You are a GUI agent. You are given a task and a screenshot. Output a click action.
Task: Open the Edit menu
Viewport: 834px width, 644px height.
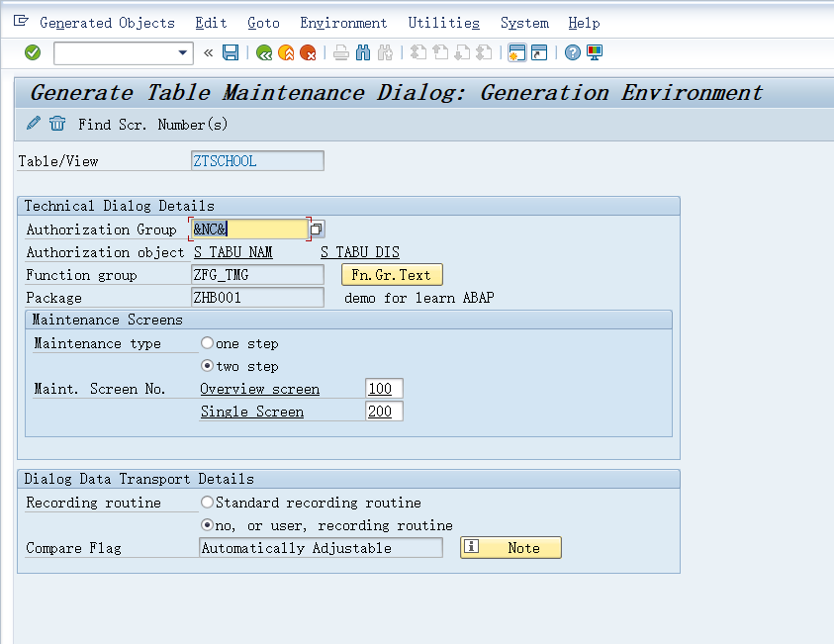pyautogui.click(x=211, y=23)
